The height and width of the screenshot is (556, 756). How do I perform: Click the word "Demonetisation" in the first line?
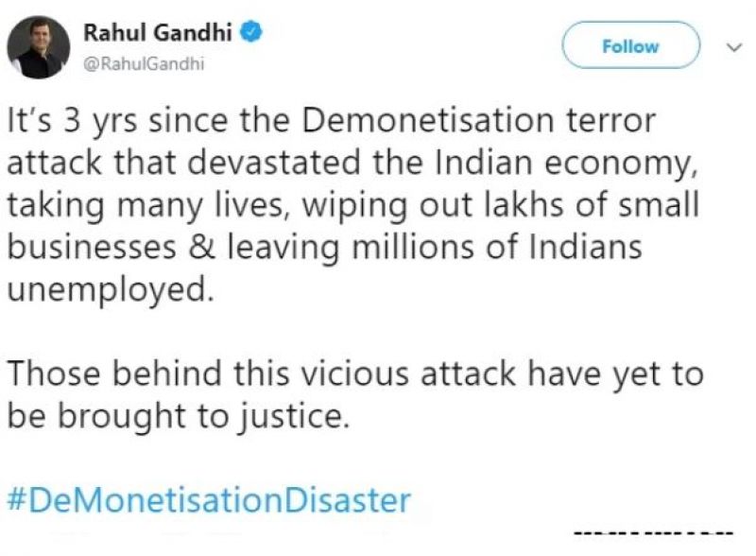coord(404,124)
